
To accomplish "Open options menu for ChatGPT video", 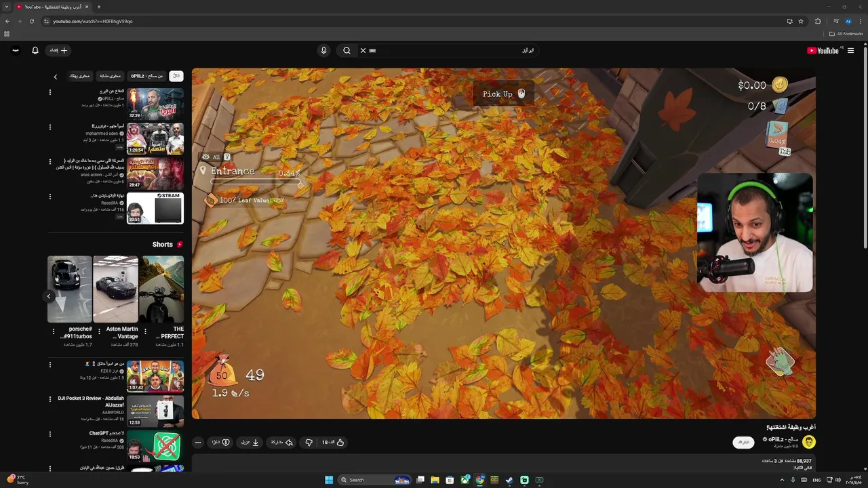I will (50, 434).
